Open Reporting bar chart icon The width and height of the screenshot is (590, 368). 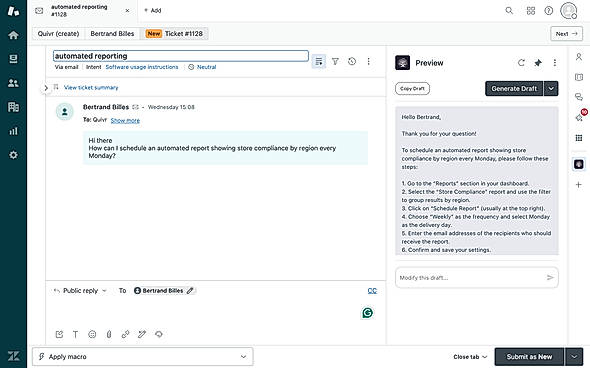pyautogui.click(x=13, y=131)
